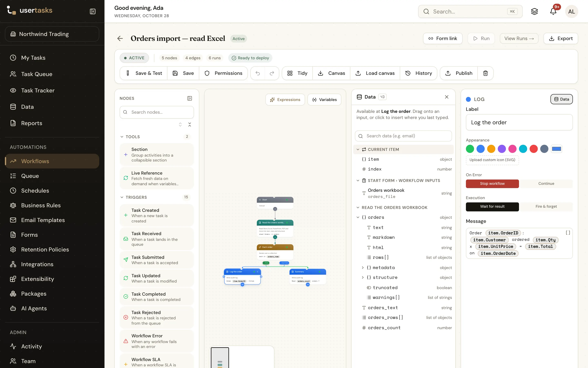The height and width of the screenshot is (368, 588).
Task: Open the AL user avatar menu
Action: pos(571,11)
